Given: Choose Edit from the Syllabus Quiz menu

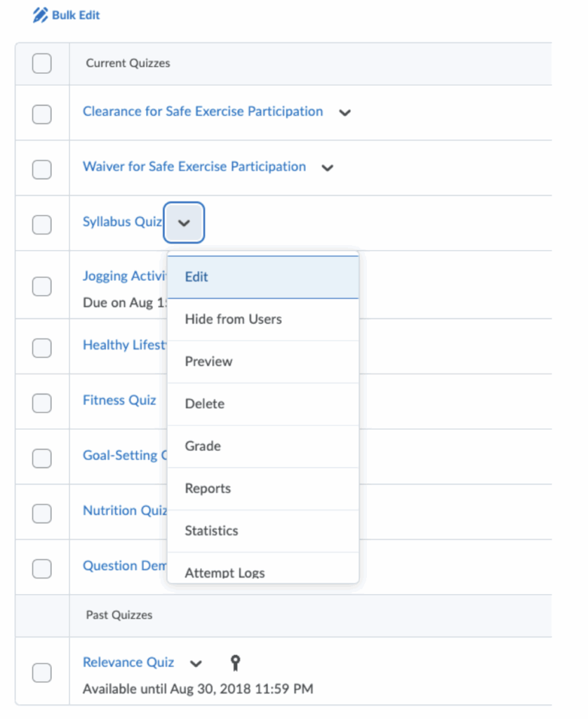Looking at the screenshot, I should click(x=196, y=277).
